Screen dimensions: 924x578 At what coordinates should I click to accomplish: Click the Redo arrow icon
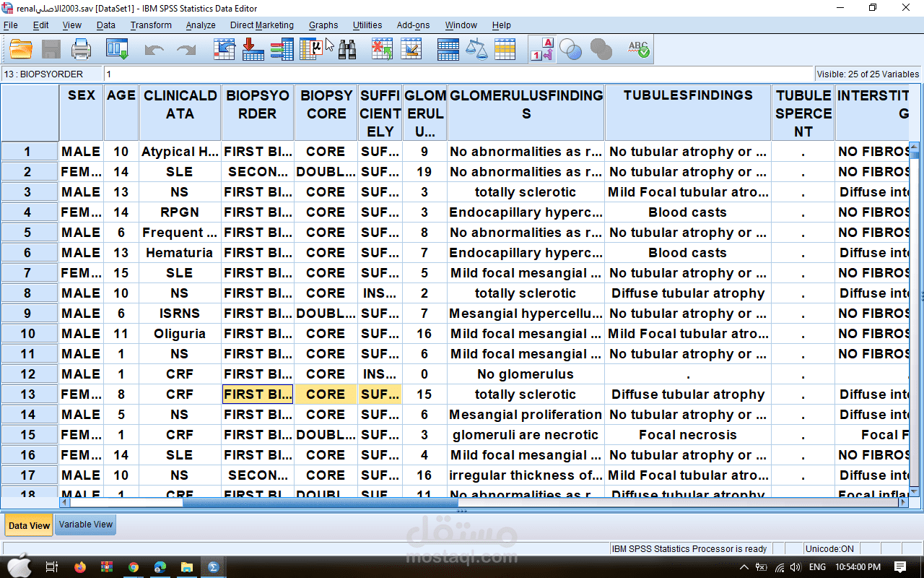click(x=186, y=50)
